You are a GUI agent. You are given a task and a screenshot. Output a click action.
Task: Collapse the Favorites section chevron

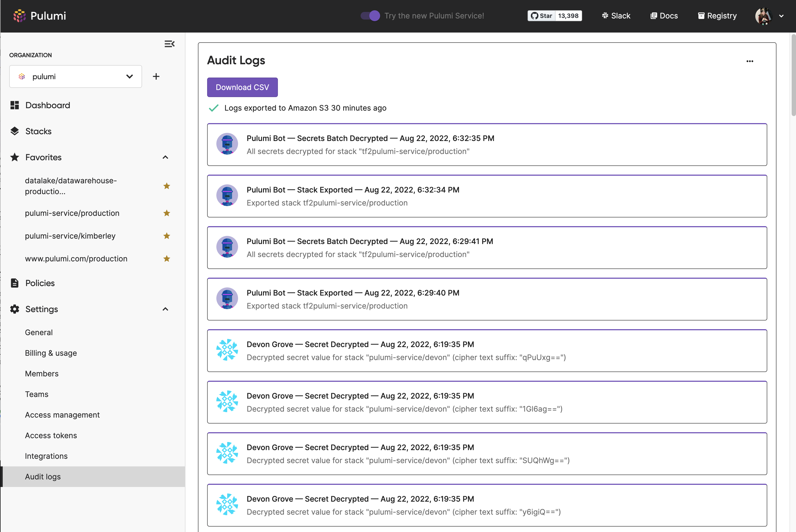(165, 157)
